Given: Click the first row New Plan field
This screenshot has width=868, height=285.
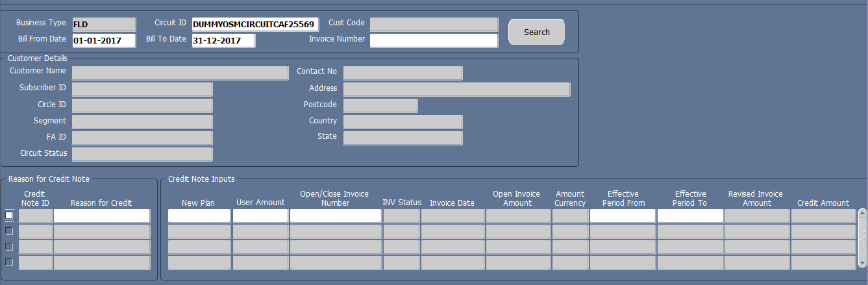Looking at the screenshot, I should (x=199, y=216).
